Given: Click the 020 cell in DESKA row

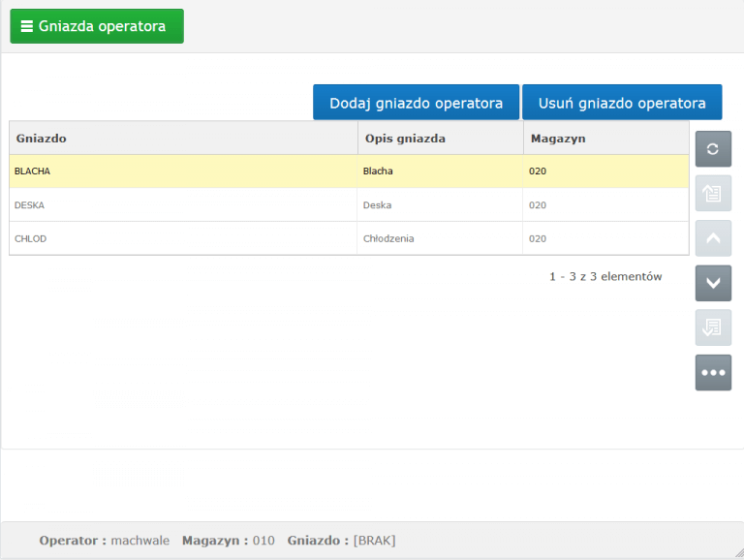Looking at the screenshot, I should coord(605,205).
